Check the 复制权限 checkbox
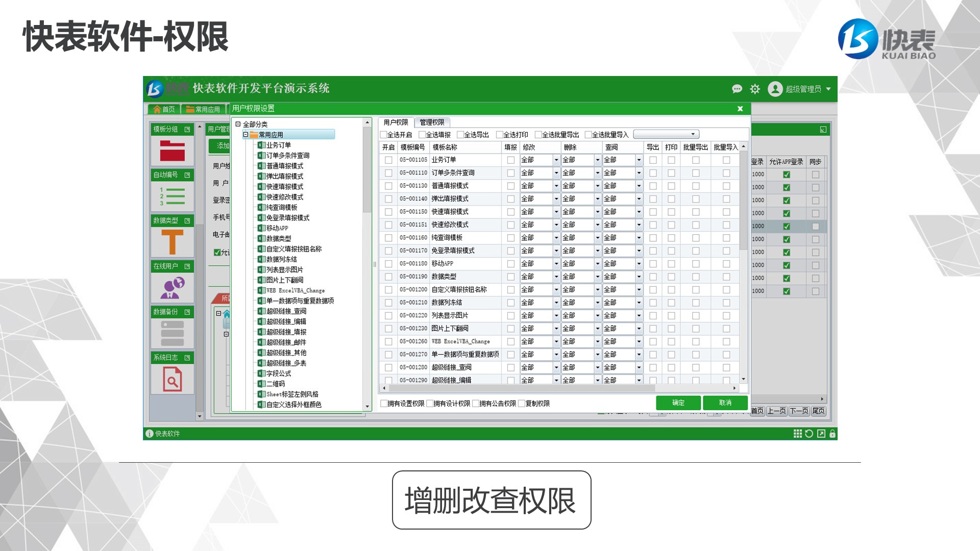 coord(522,404)
